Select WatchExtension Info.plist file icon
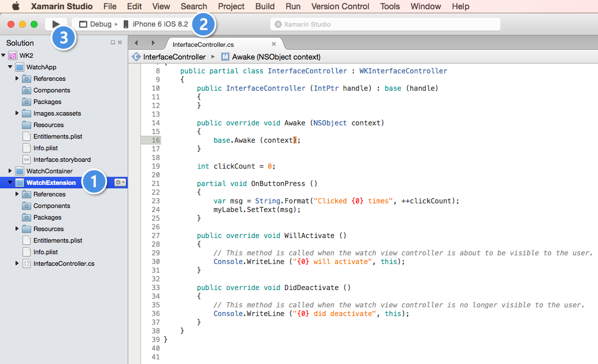 (27, 252)
